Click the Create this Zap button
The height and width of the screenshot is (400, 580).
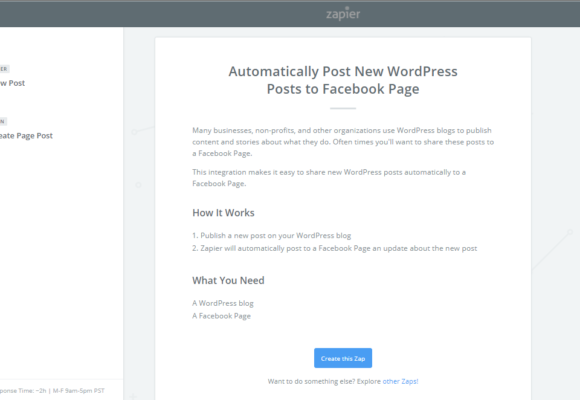[343, 358]
